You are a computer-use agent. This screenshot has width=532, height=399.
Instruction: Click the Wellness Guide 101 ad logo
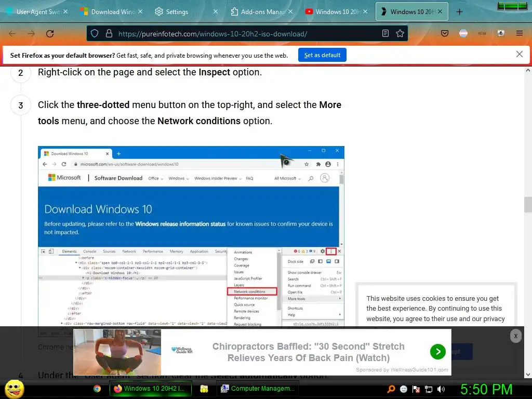(182, 350)
